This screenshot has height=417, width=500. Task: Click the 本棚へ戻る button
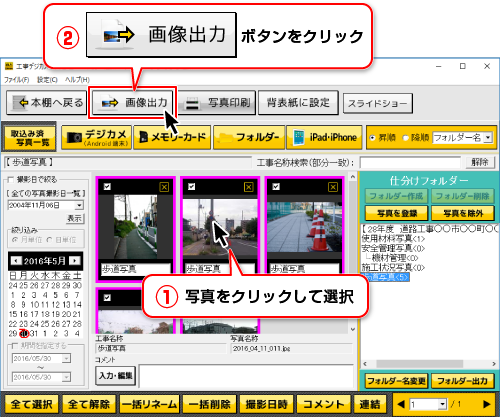(x=47, y=103)
